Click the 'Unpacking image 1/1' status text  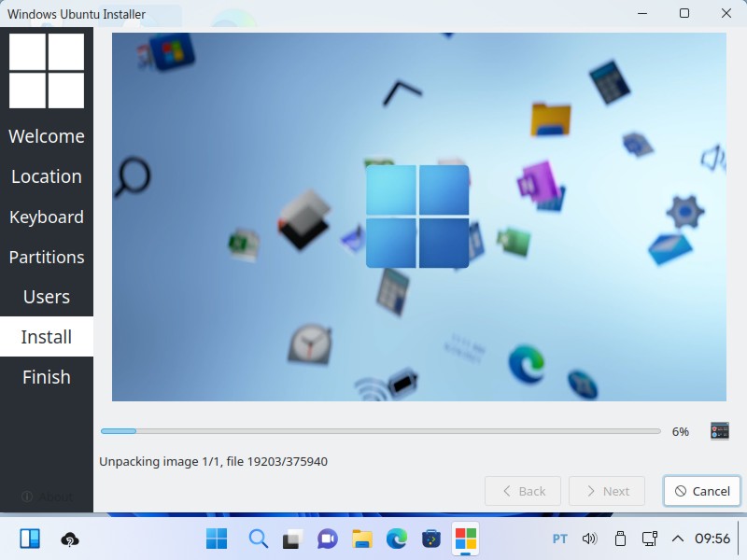coord(213,461)
